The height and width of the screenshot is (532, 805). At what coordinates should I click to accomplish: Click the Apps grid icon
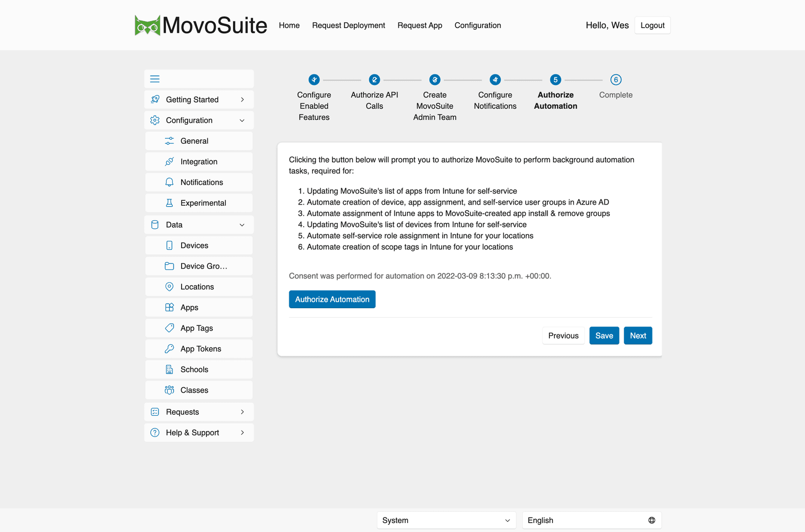[x=170, y=307]
